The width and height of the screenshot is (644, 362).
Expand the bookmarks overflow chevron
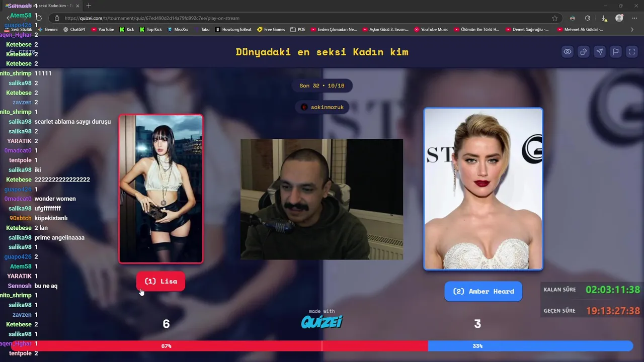point(632,30)
